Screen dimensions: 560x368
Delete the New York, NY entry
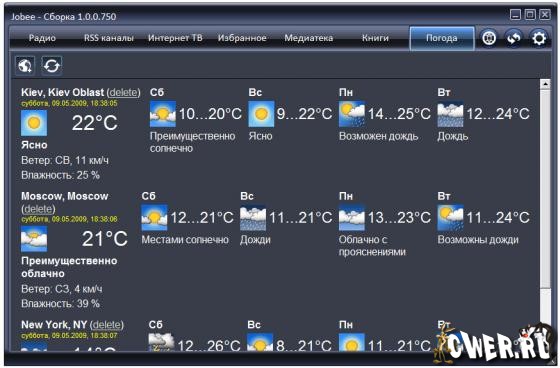coord(107,325)
